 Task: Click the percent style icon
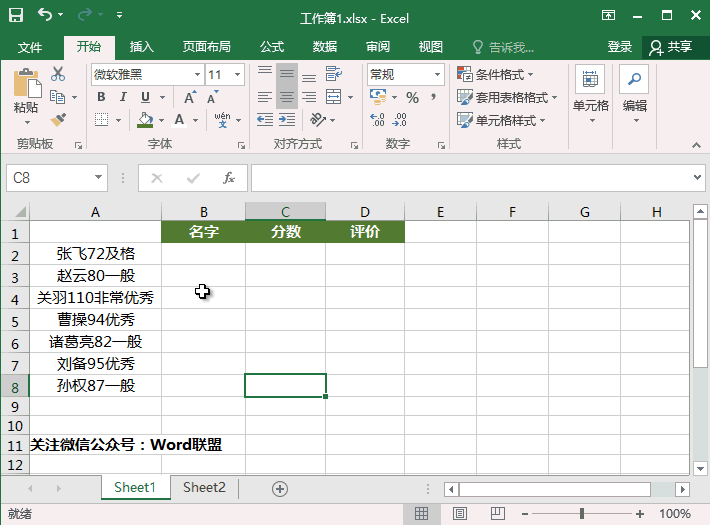(x=411, y=97)
